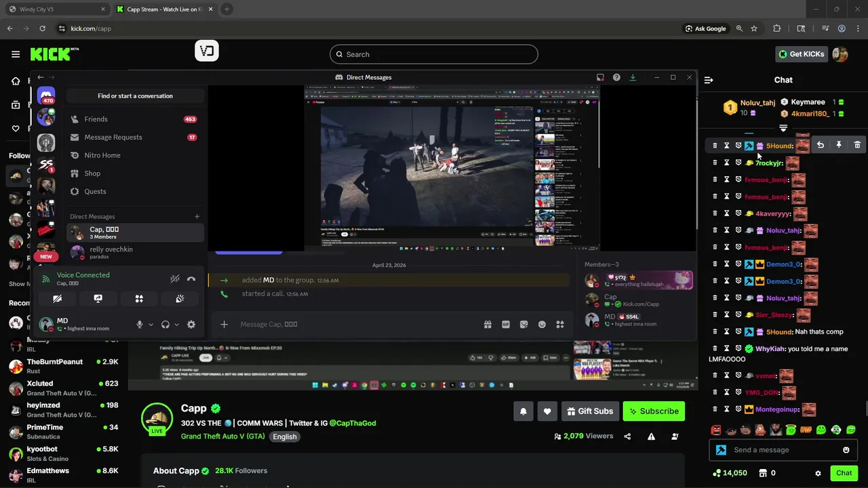Open Kick profile avatar menu
This screenshot has height=488, width=868.
coord(840,54)
